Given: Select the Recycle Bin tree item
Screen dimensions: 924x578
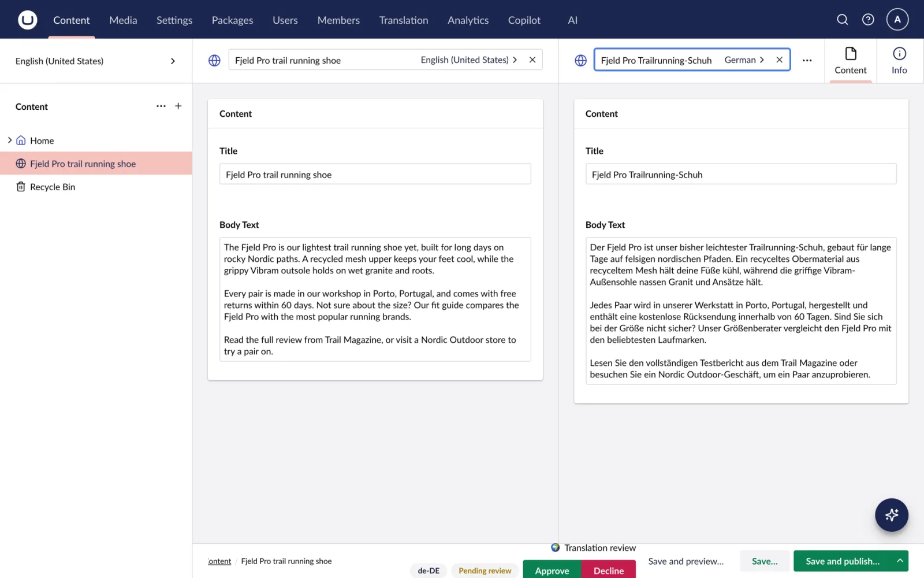Looking at the screenshot, I should (96, 187).
